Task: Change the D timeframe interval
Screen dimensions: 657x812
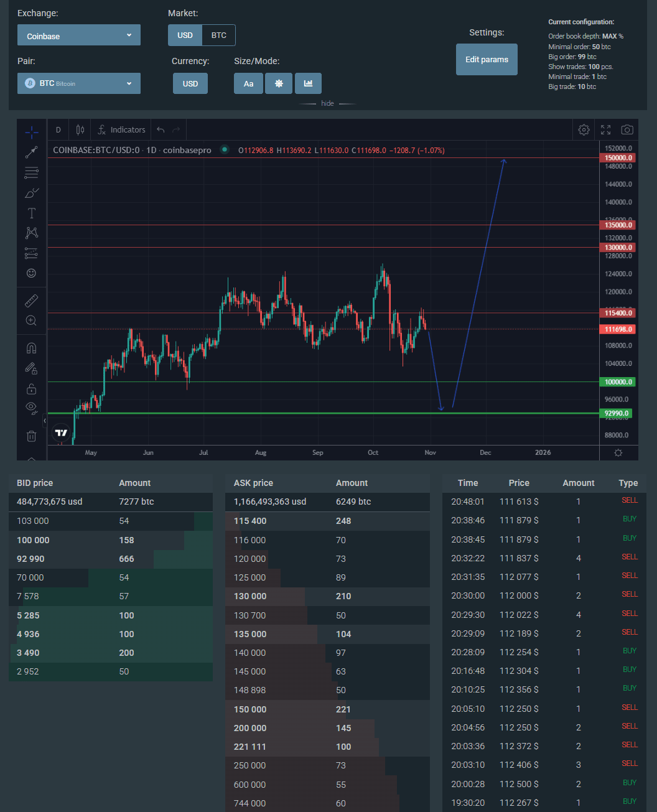Action: [58, 130]
